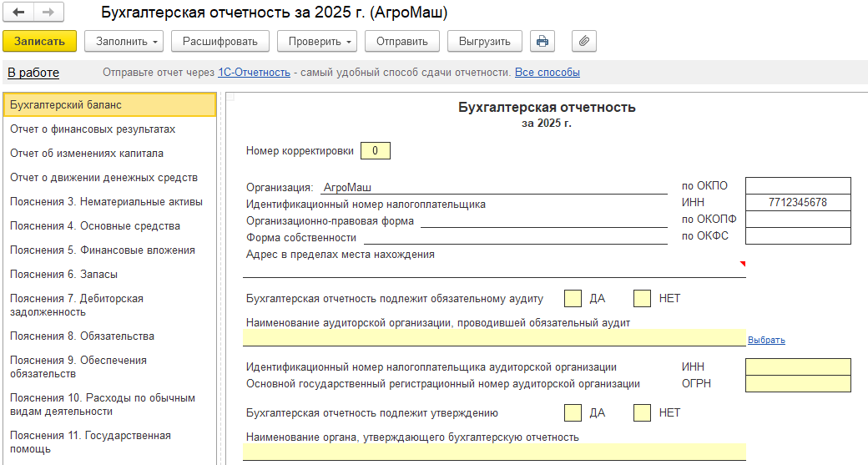
Task: Open Отчет о движении денежных средств
Action: (103, 177)
